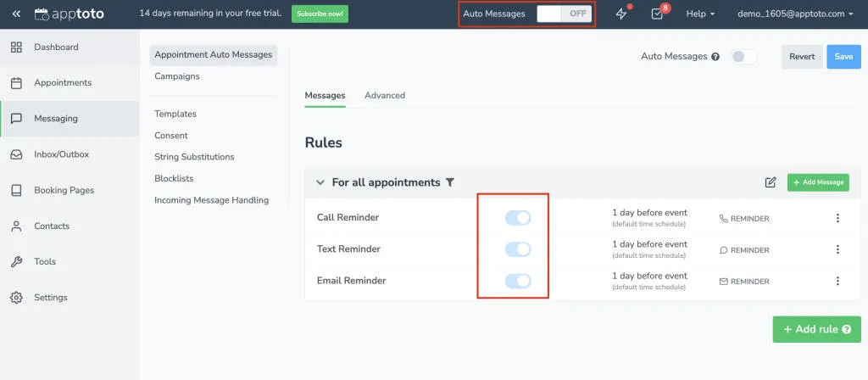Click the Subscribe now! button
Viewport: 868px width, 380px height.
(x=320, y=14)
